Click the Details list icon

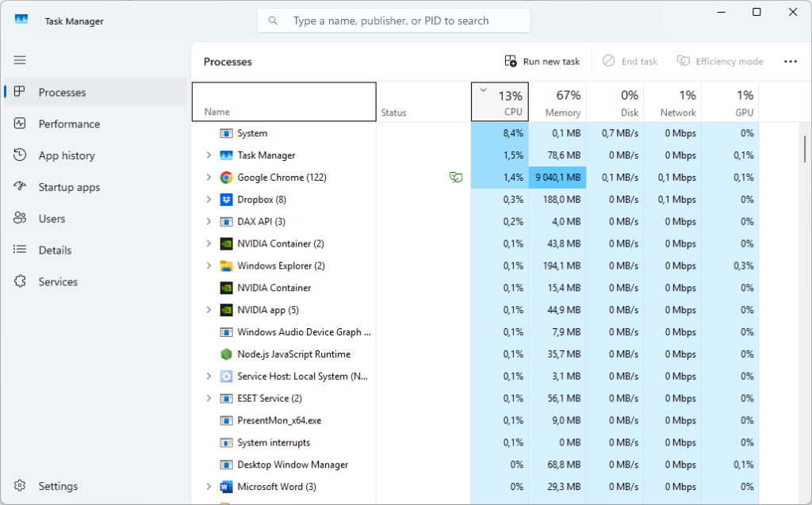pyautogui.click(x=20, y=250)
